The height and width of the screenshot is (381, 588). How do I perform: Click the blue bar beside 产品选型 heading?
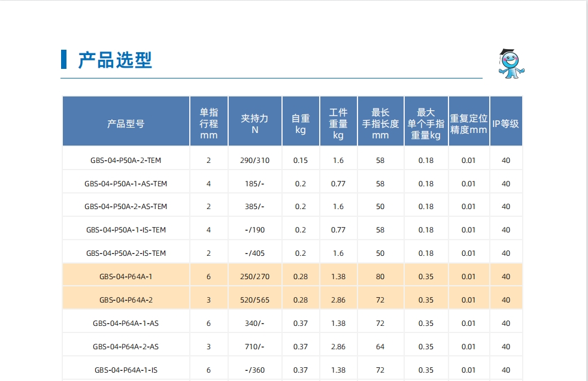pyautogui.click(x=64, y=60)
